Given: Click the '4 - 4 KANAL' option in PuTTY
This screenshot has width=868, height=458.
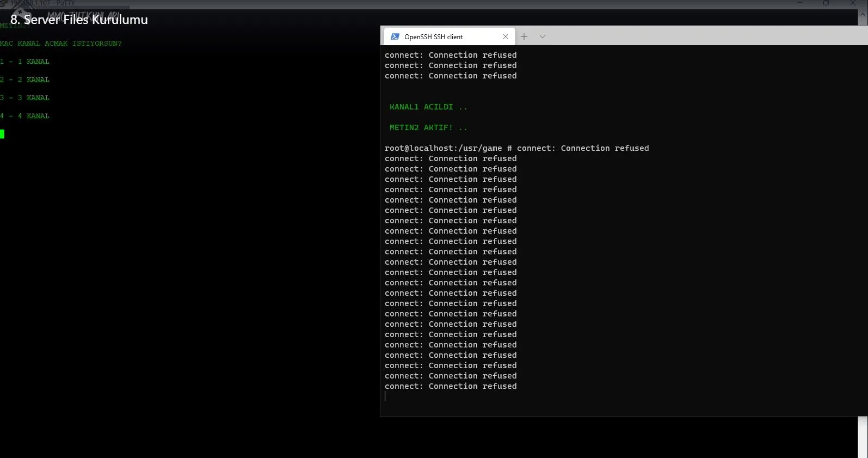Looking at the screenshot, I should (24, 116).
